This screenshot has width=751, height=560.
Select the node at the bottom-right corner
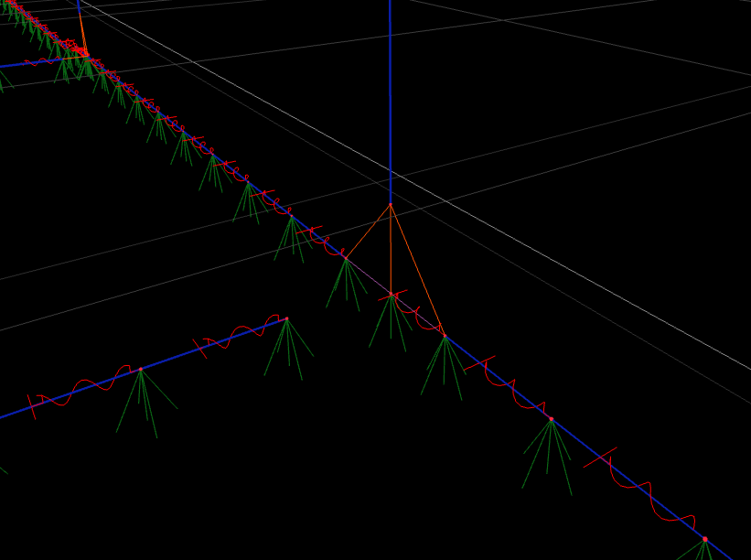click(x=704, y=539)
